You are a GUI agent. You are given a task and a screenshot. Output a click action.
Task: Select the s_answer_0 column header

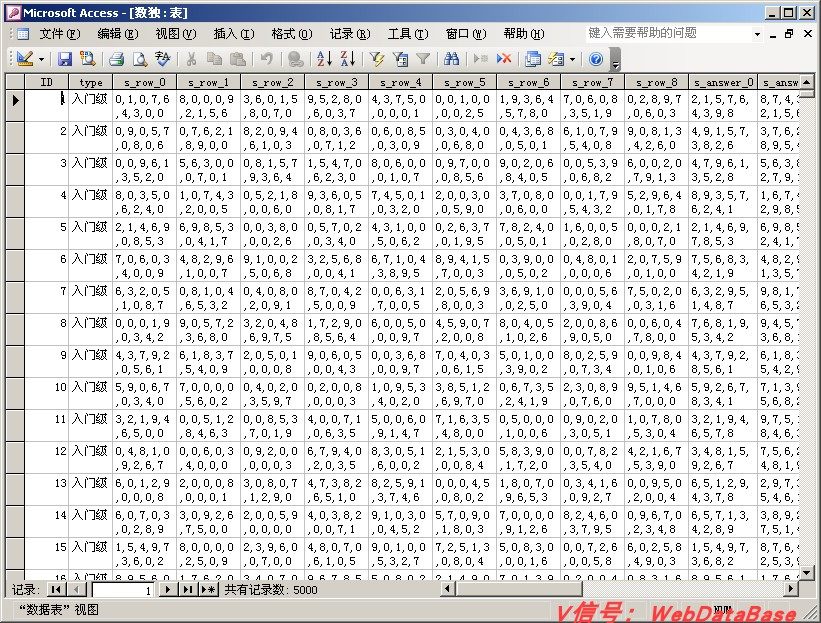tap(723, 82)
